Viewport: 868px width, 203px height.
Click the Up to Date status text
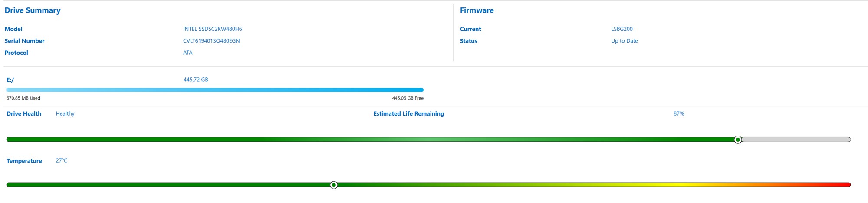pyautogui.click(x=624, y=41)
